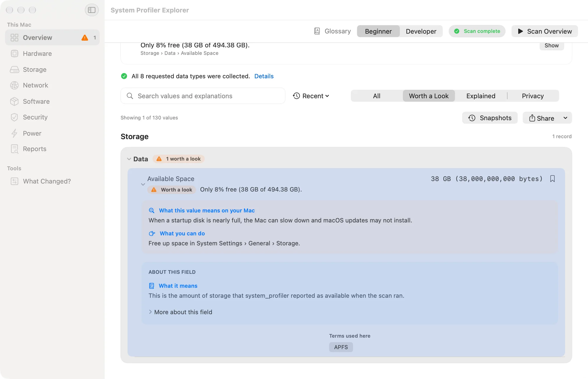Click the green check next to collected data
Image resolution: width=588 pixels, height=379 pixels.
tap(124, 76)
